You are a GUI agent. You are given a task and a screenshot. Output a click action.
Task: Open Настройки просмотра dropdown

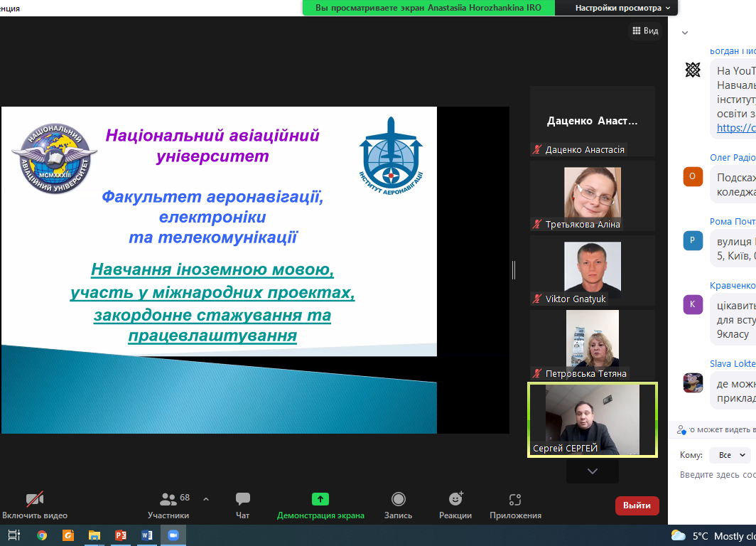(x=622, y=8)
